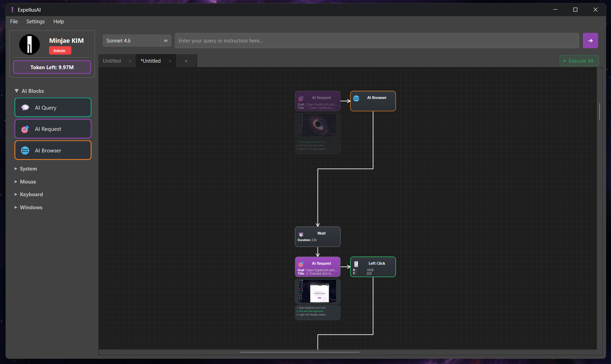The height and width of the screenshot is (364, 611).
Task: Switch to the first Untitled tab
Action: tap(111, 61)
